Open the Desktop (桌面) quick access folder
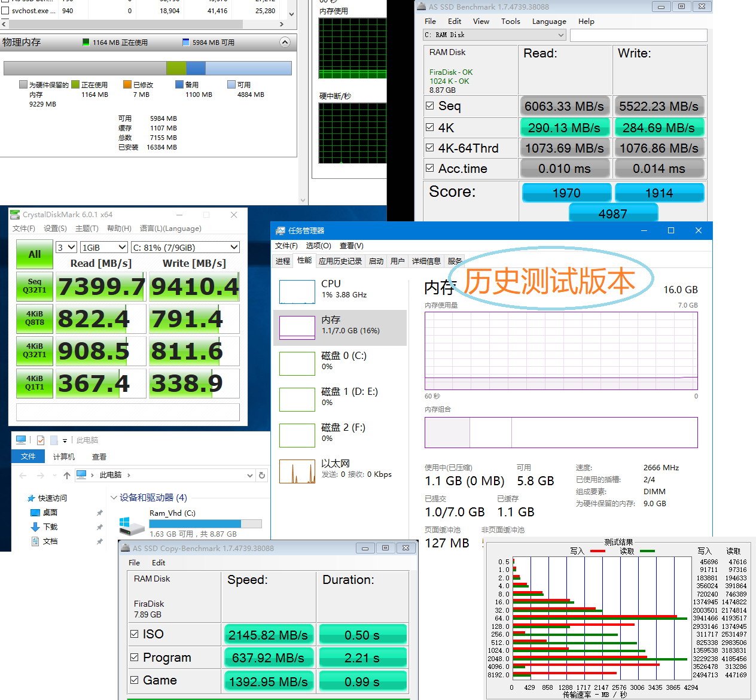Screen dimensions: 756x700 [x=50, y=513]
